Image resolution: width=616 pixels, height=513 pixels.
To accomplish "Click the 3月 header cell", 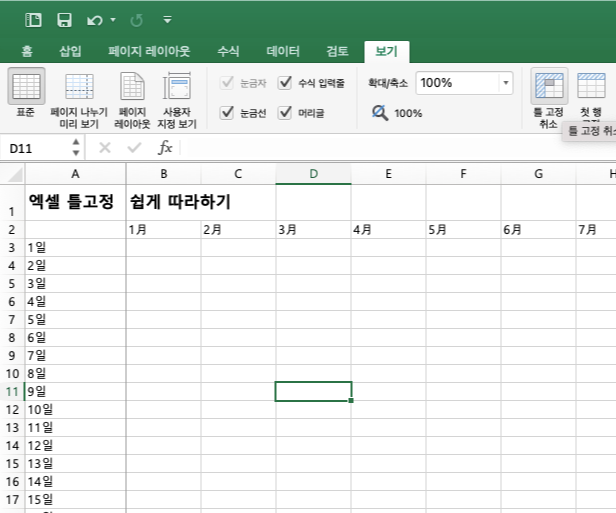I will pos(313,230).
